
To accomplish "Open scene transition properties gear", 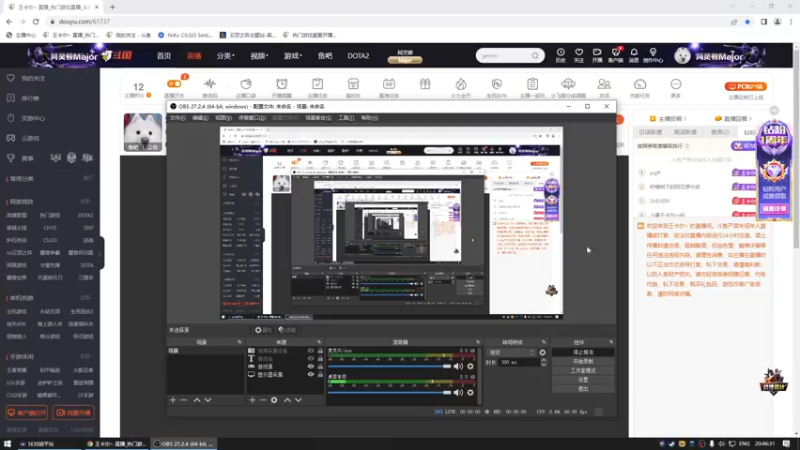I will click(542, 353).
